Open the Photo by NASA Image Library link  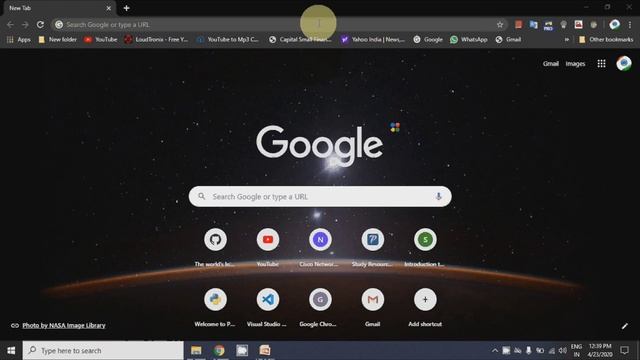pyautogui.click(x=64, y=325)
